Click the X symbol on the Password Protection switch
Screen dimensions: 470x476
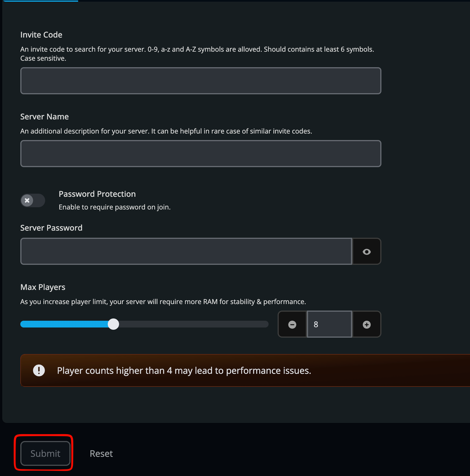tap(27, 200)
